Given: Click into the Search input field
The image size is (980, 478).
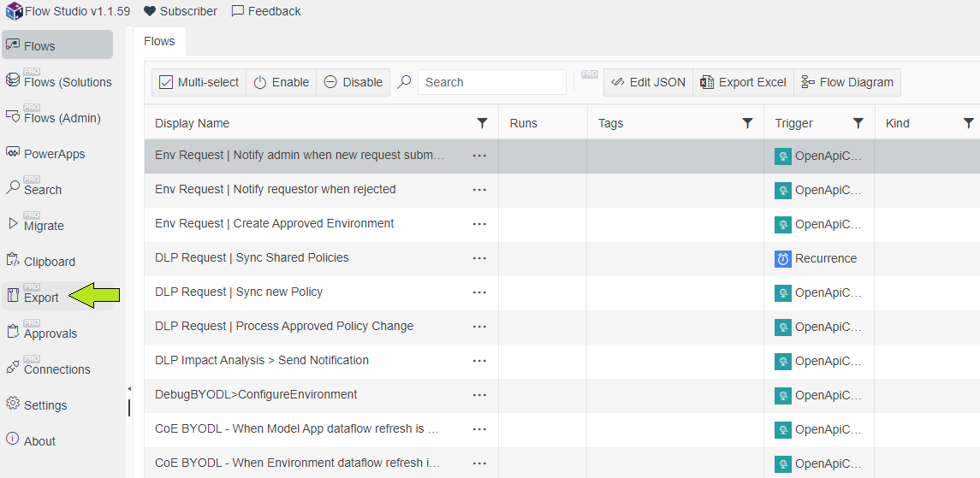Looking at the screenshot, I should [x=491, y=82].
